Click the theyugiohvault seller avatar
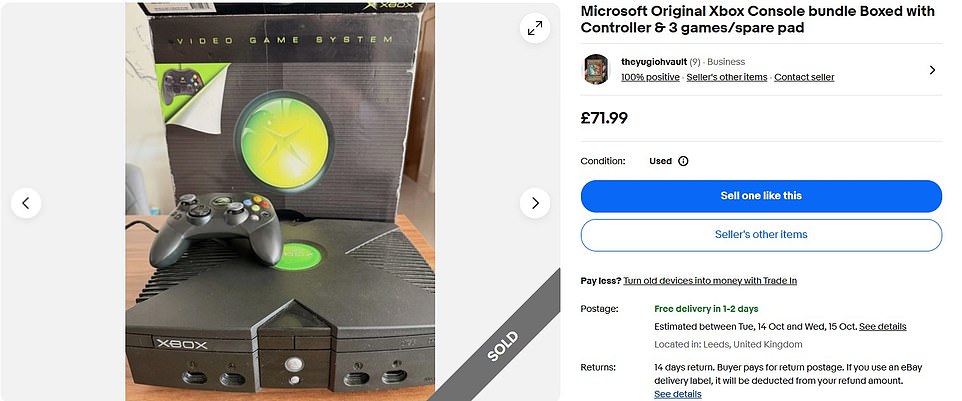The image size is (962, 401). tap(596, 69)
